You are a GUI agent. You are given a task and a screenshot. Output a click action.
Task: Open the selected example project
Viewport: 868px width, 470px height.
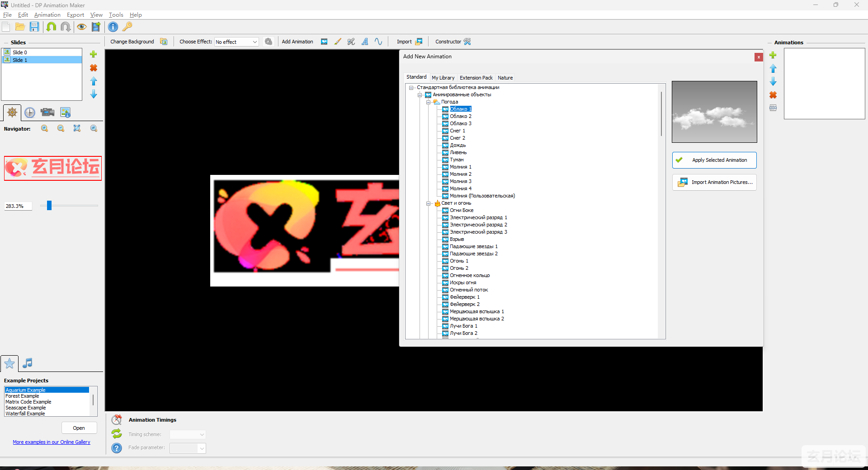tap(79, 428)
